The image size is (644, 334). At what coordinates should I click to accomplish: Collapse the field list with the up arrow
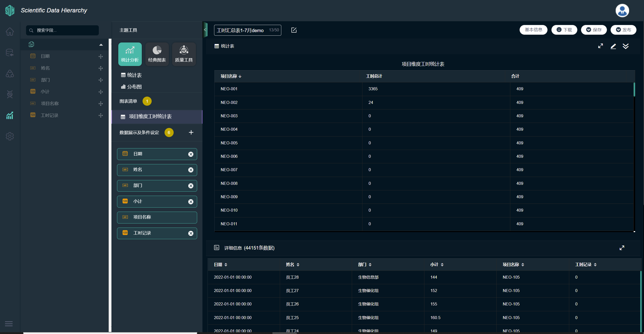[x=101, y=45]
